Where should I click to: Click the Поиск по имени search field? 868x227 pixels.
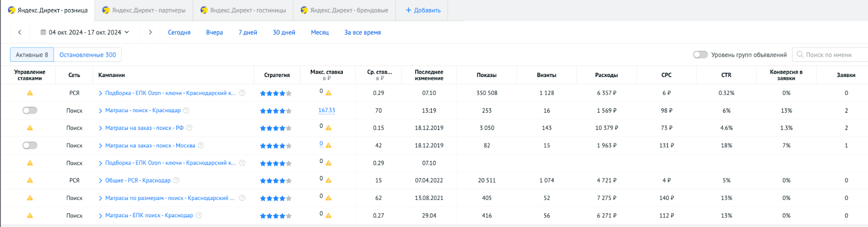coord(830,55)
